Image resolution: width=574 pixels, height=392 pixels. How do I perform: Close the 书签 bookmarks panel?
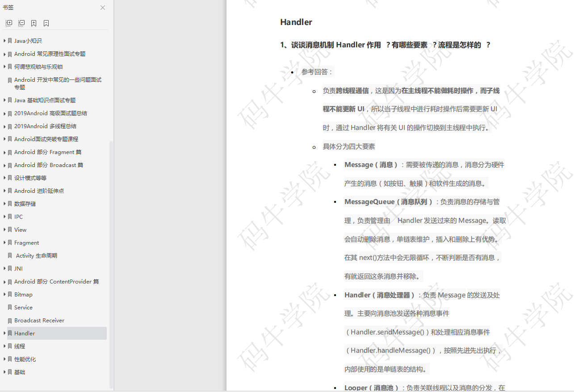[103, 8]
